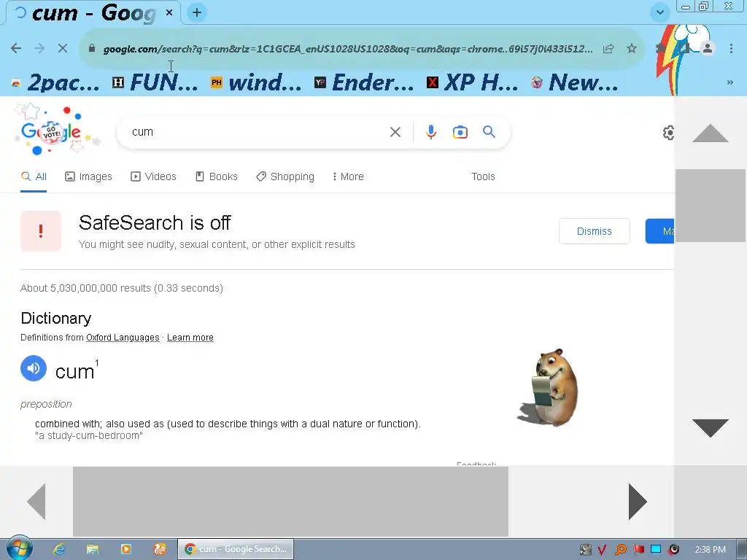Viewport: 747px width, 560px height.
Task: Submit search with the magnifier icon
Action: pos(489,131)
